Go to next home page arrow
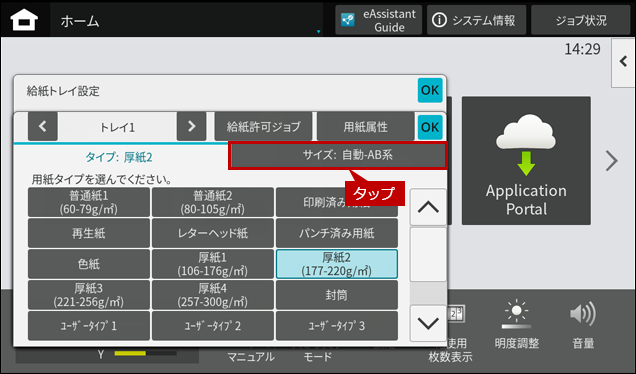Image resolution: width=636 pixels, height=374 pixels. click(612, 161)
